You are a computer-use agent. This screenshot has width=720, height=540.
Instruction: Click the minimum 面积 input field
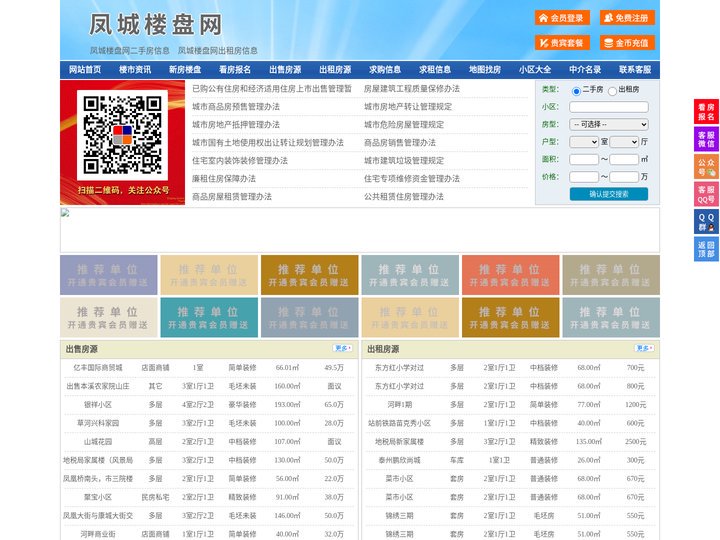pos(584,159)
